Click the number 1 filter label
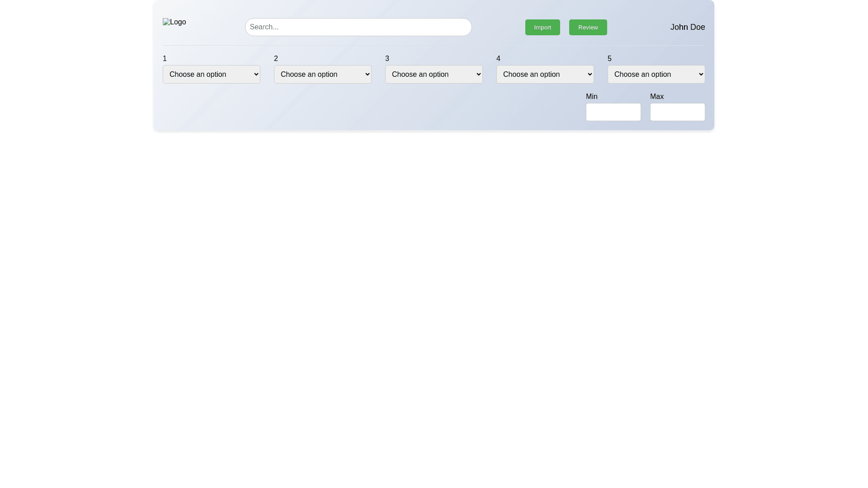 [x=165, y=59]
